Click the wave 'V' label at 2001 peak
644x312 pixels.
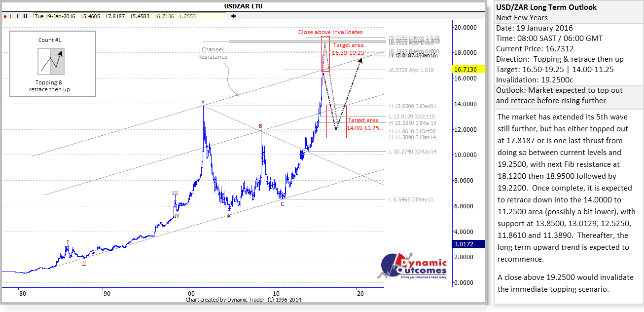click(203, 102)
